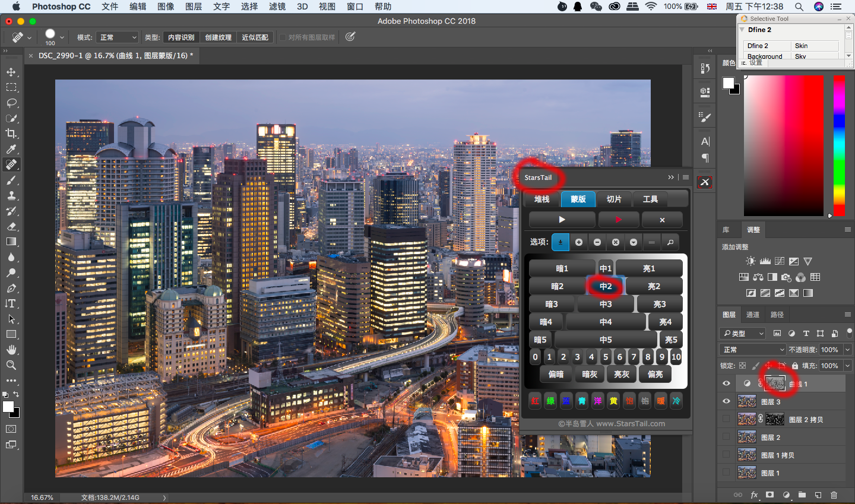The height and width of the screenshot is (504, 855).
Task: Select the 曲线 1 layer mask thumbnail
Action: click(x=775, y=383)
